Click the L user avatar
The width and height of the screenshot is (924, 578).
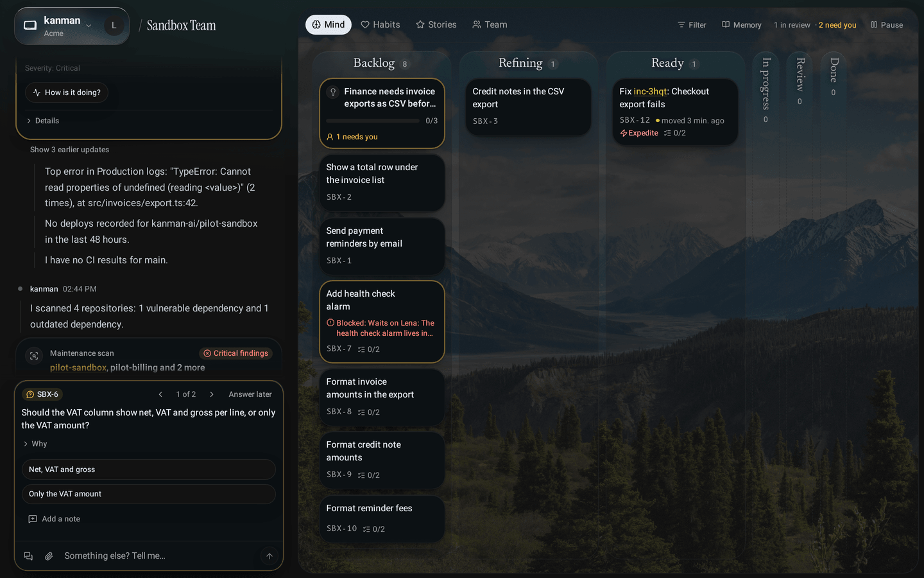(x=114, y=26)
